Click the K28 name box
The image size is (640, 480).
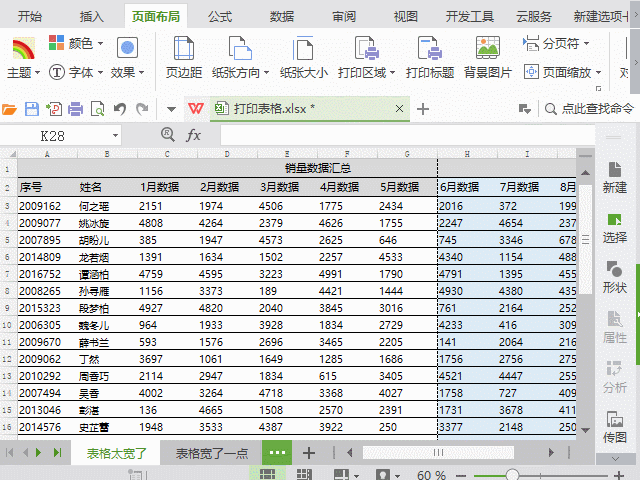(53, 136)
